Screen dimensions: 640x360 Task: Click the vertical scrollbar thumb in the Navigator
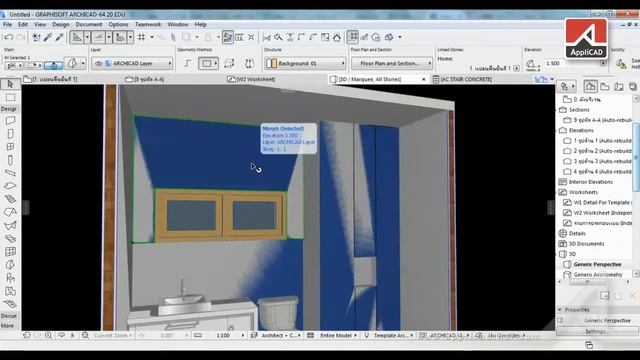[x=636, y=157]
